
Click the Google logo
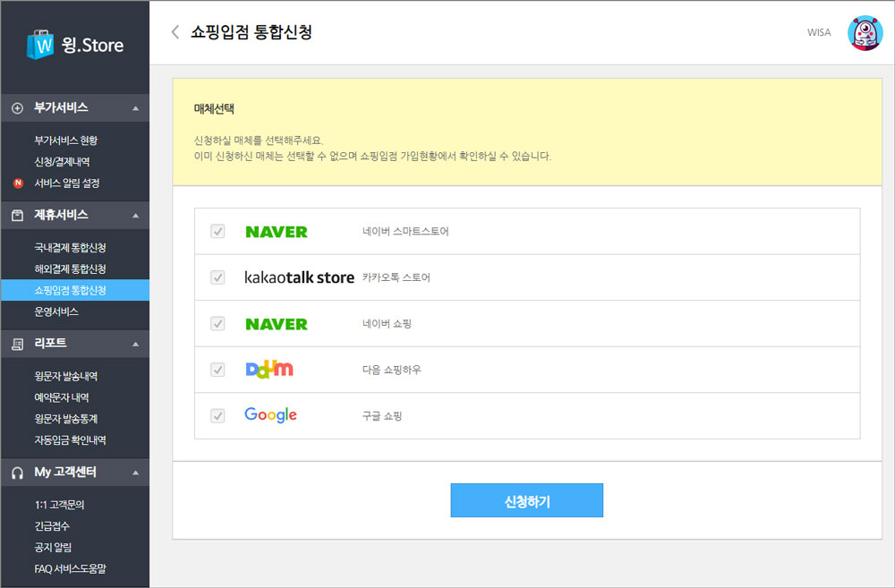[270, 415]
